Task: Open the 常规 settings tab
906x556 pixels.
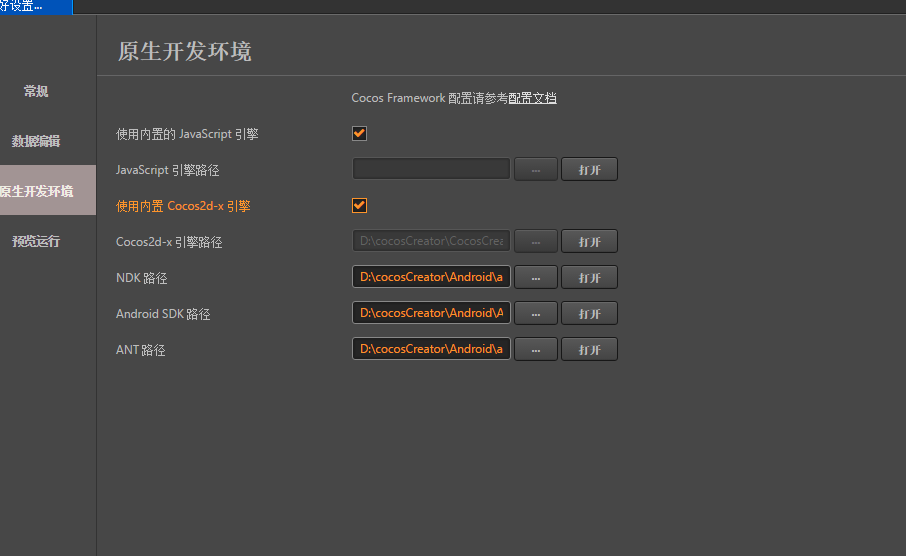Action: (x=36, y=91)
